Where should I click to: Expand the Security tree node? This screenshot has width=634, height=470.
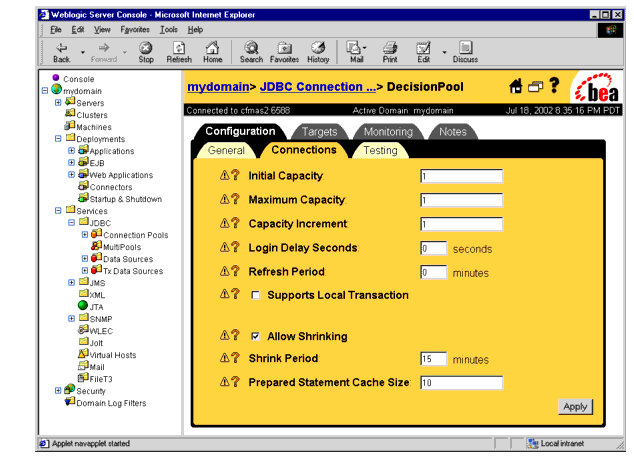(58, 390)
